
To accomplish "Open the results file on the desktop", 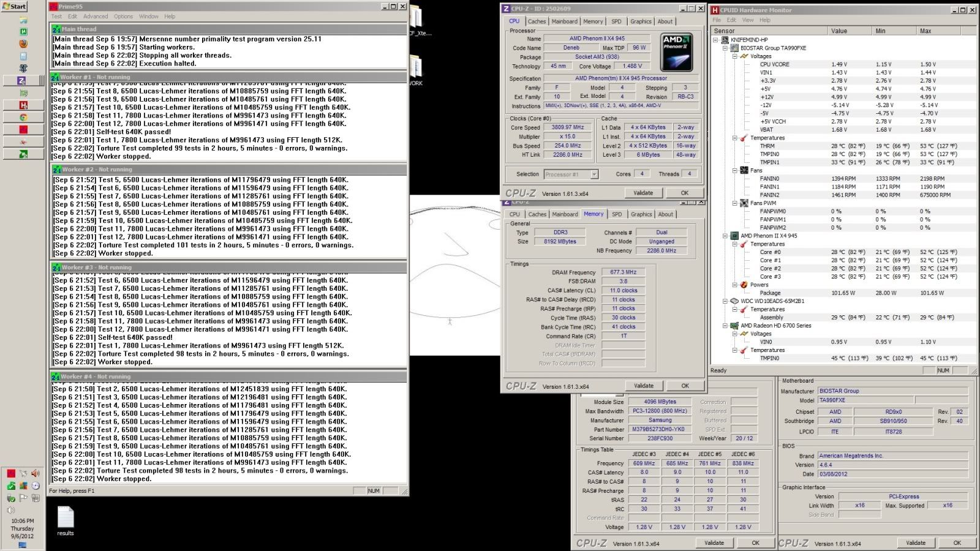I will pos(66,521).
